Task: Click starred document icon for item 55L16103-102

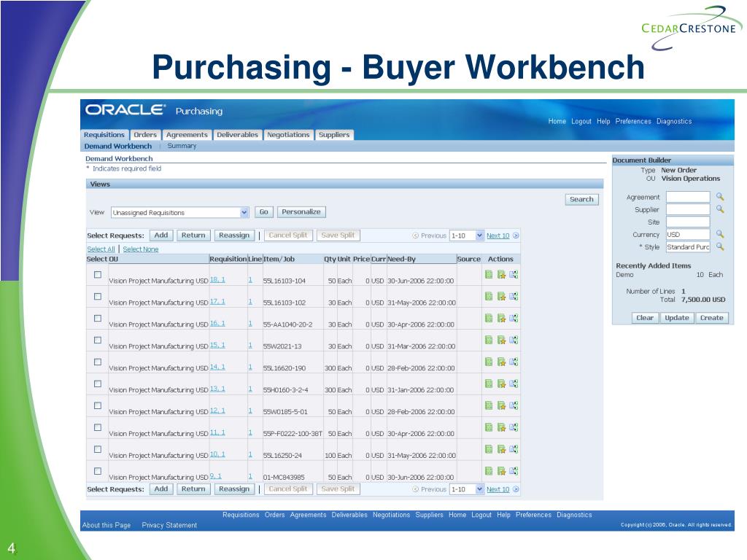Action: [501, 296]
